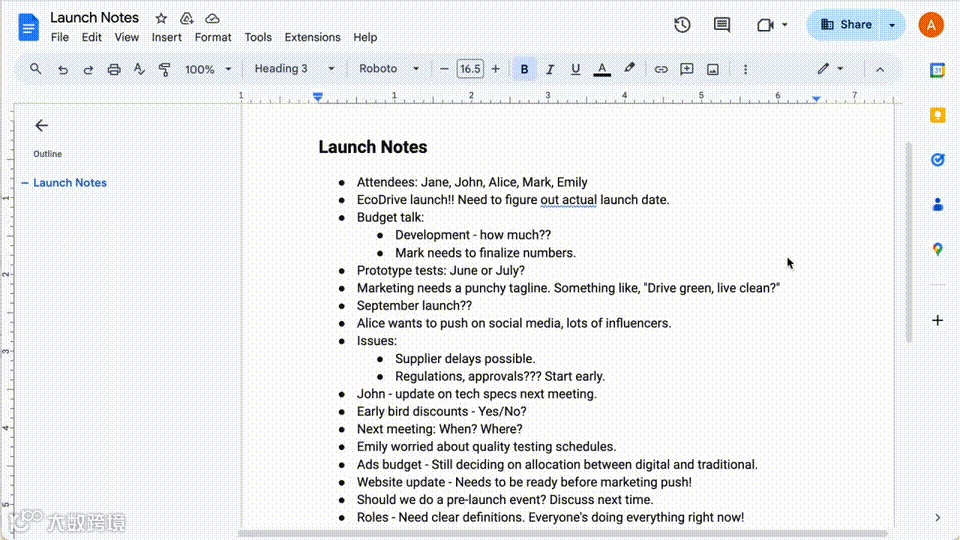Open the Format menu
The height and width of the screenshot is (540, 960).
[213, 37]
